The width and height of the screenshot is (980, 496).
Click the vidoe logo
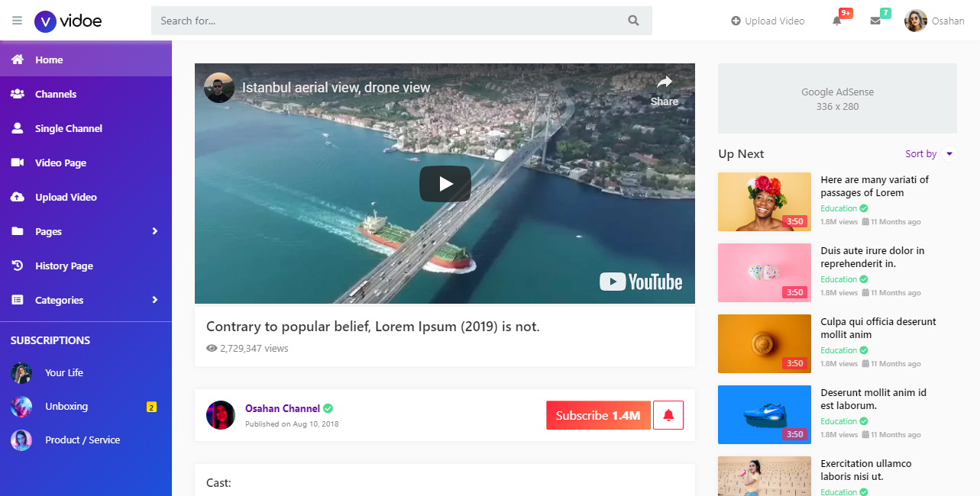[x=68, y=21]
